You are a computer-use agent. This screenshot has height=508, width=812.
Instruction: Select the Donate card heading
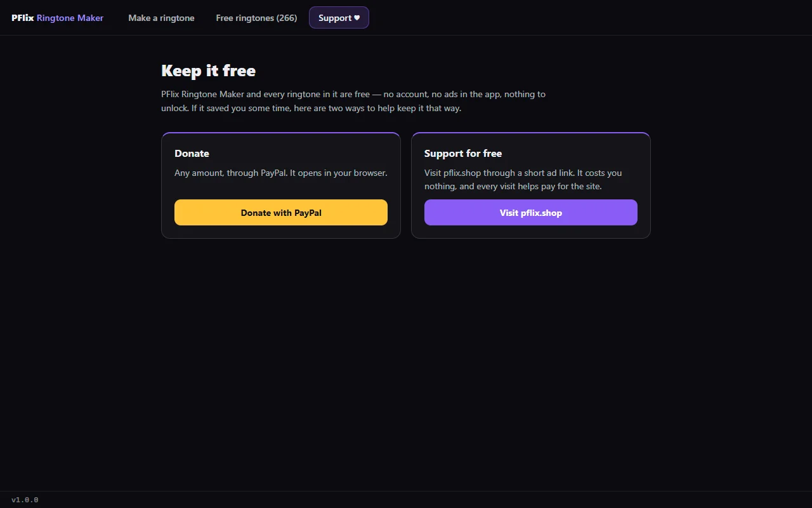(x=192, y=153)
